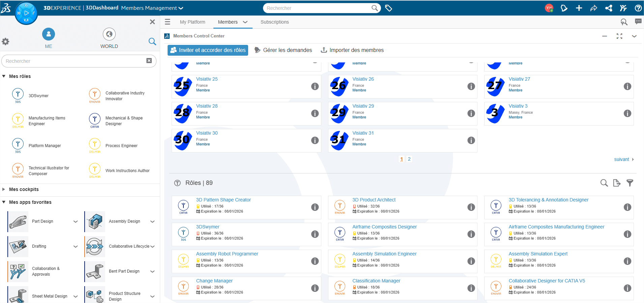The height and width of the screenshot is (303, 644).
Task: Open the Change Manager role link
Action: pos(214,281)
